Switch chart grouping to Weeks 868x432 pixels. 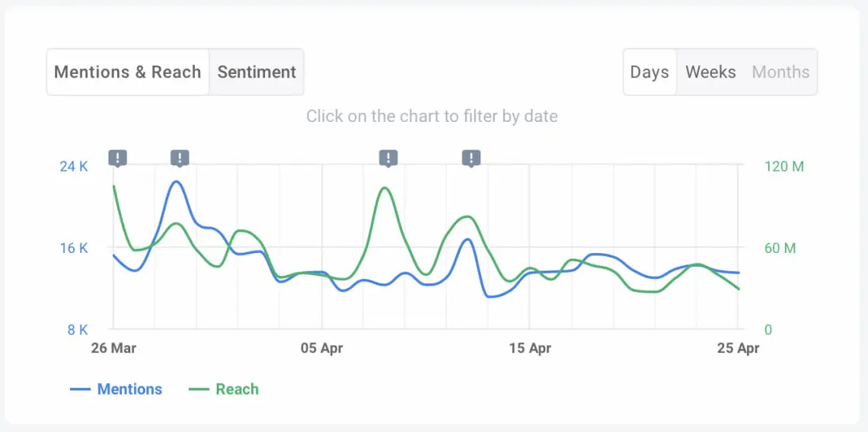coord(710,72)
